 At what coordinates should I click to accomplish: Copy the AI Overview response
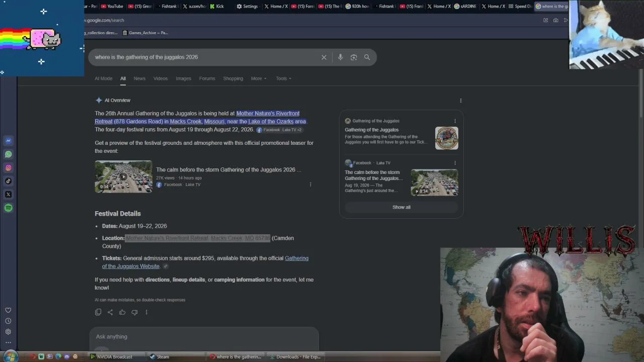tap(98, 312)
